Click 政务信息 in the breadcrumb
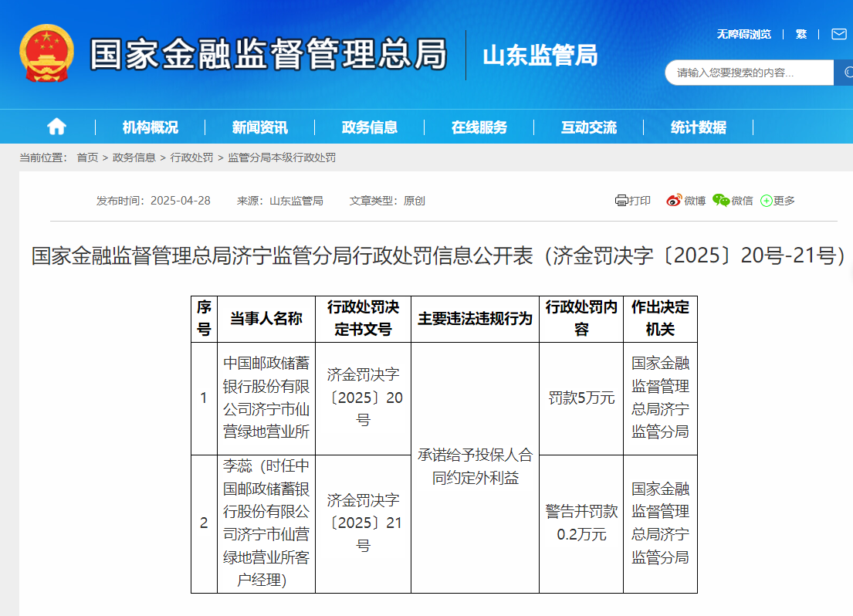Screen dimensions: 853x616 click(x=134, y=157)
